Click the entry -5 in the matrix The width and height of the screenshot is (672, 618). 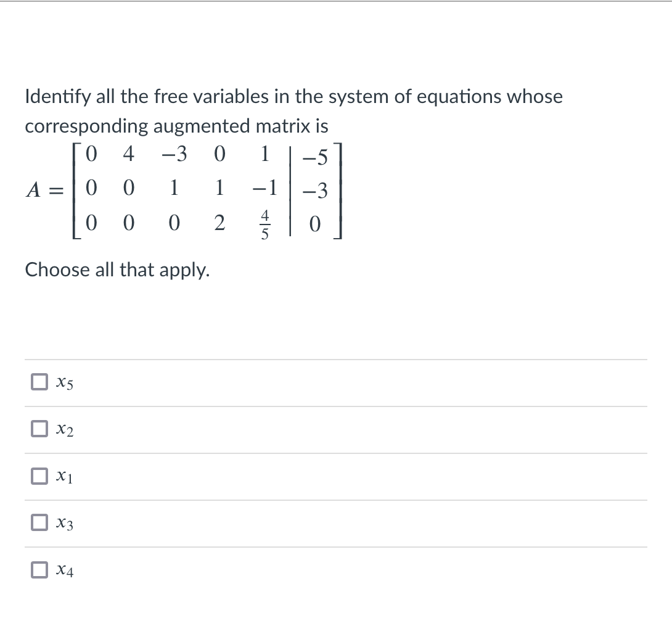coord(313,157)
